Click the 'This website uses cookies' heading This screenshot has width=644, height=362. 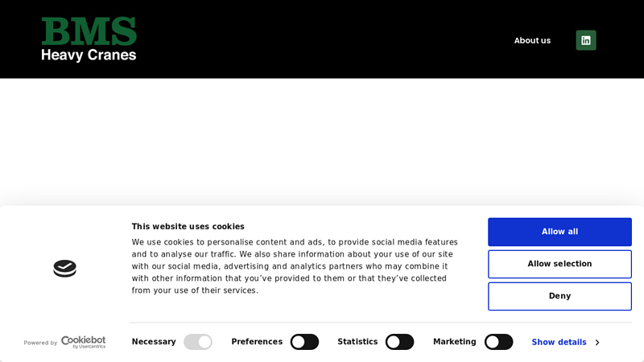coord(188,227)
